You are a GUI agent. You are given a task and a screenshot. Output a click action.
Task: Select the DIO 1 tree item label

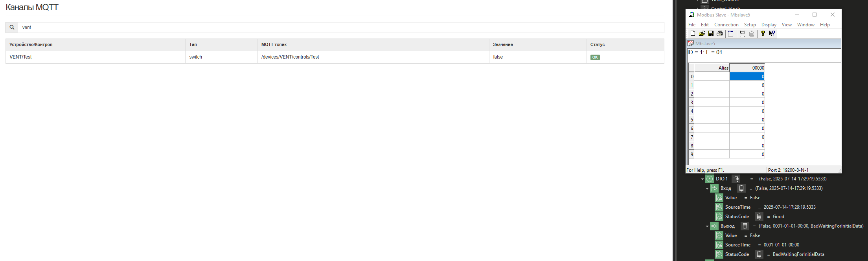pyautogui.click(x=722, y=179)
